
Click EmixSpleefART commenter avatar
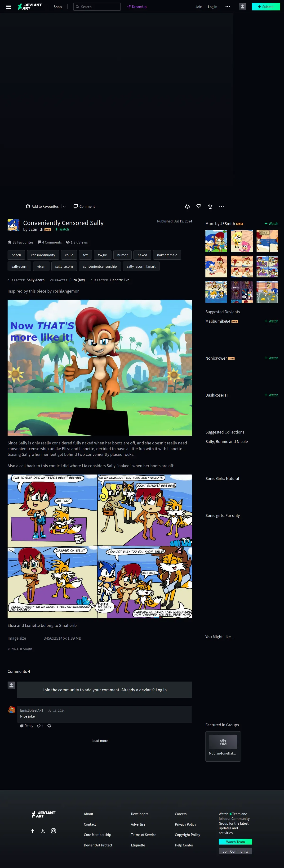coord(11,710)
